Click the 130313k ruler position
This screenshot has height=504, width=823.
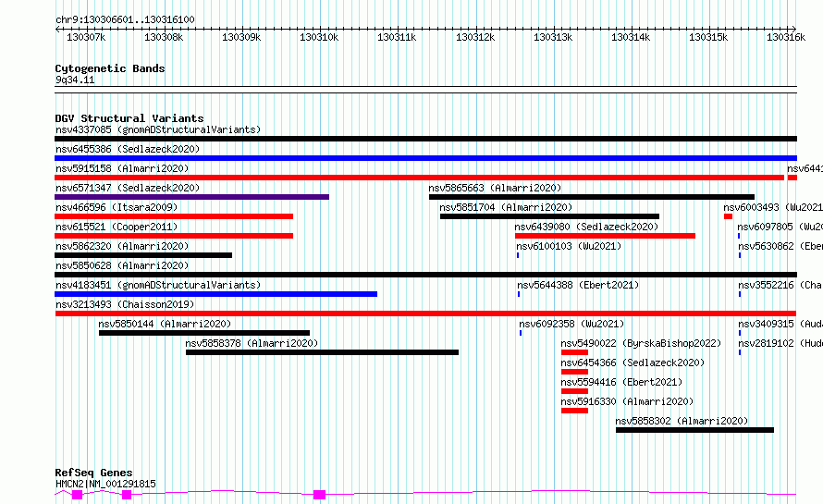pyautogui.click(x=553, y=37)
